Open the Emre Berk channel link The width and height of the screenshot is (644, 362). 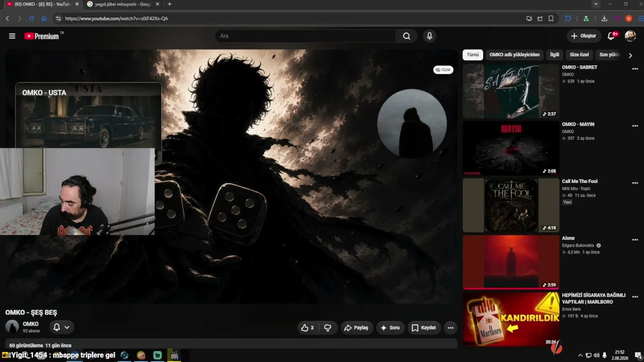point(571,309)
